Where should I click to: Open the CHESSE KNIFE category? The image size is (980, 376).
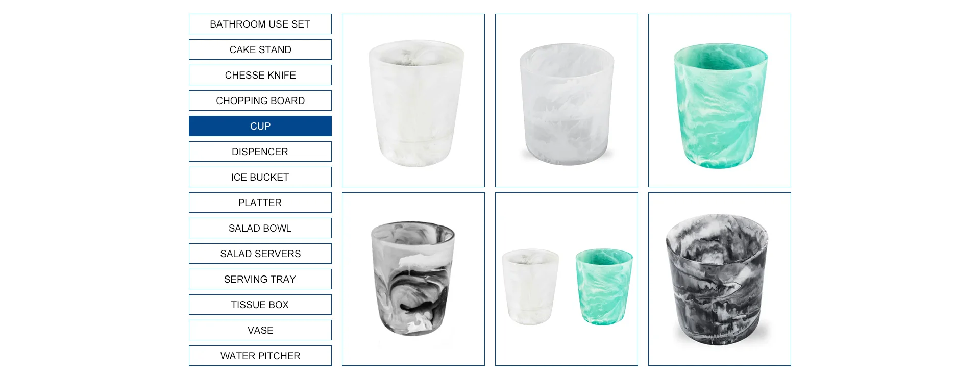260,75
